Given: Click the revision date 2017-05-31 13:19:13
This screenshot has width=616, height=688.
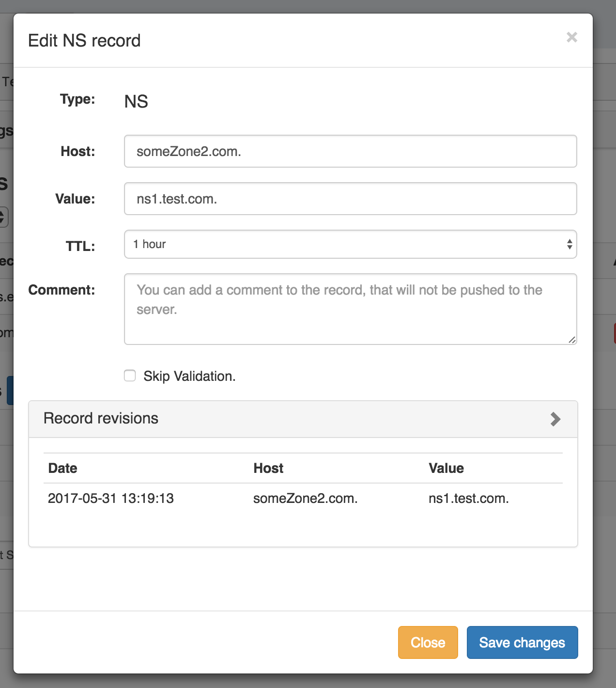Looking at the screenshot, I should [111, 499].
